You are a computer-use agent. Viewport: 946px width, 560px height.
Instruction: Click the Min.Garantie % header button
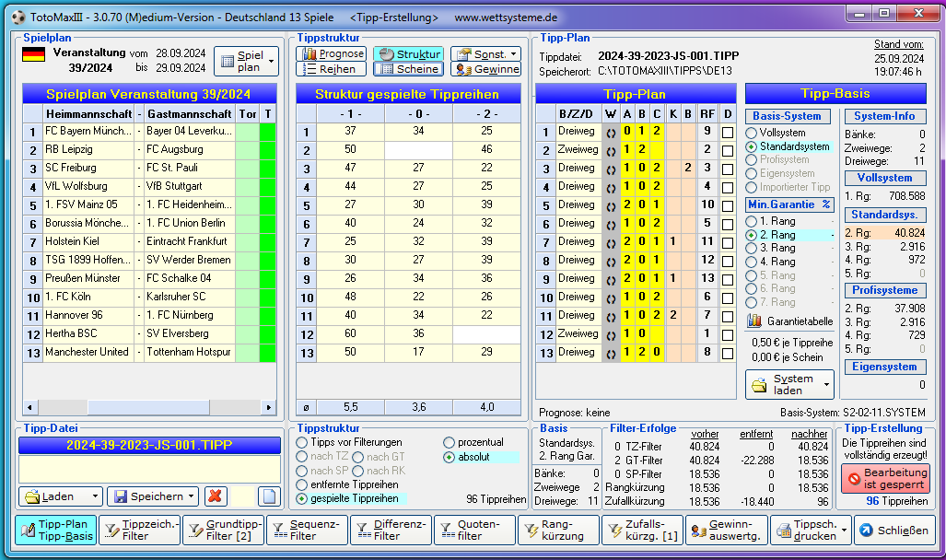click(x=789, y=204)
